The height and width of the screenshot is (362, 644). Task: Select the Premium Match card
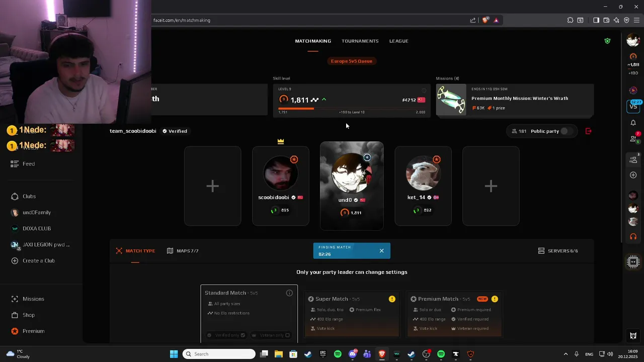pos(454,314)
